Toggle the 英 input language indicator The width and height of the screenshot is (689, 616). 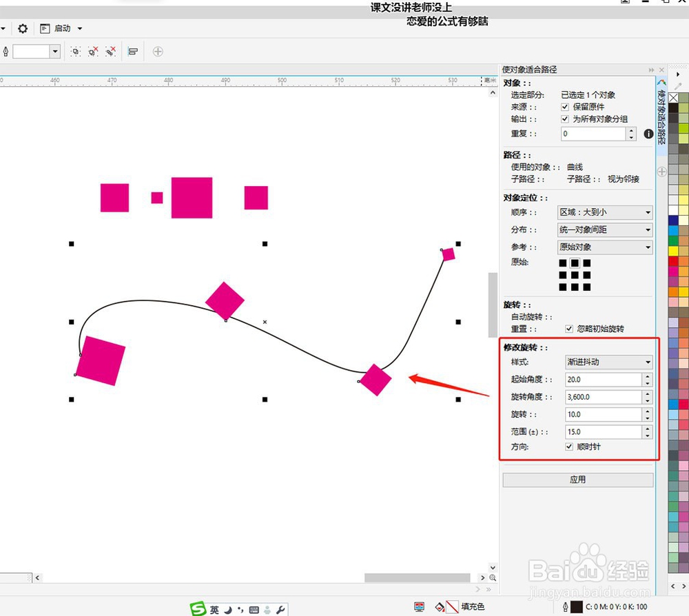pyautogui.click(x=214, y=610)
